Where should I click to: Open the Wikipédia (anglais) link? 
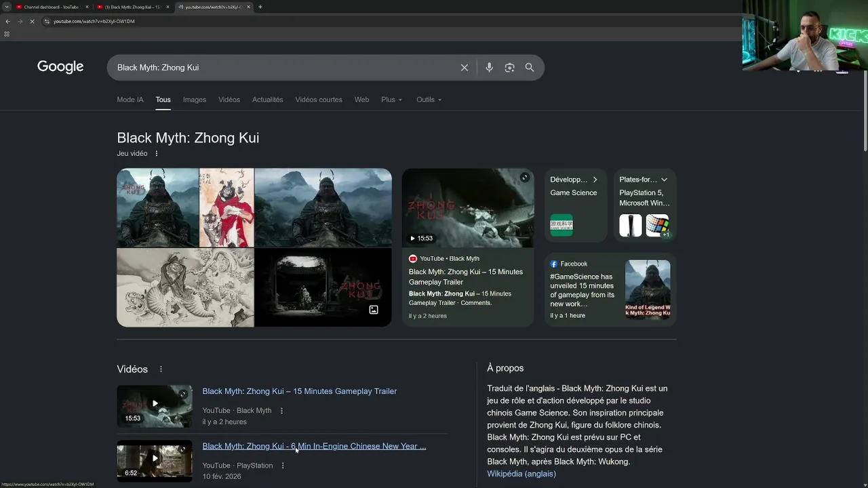(x=521, y=474)
